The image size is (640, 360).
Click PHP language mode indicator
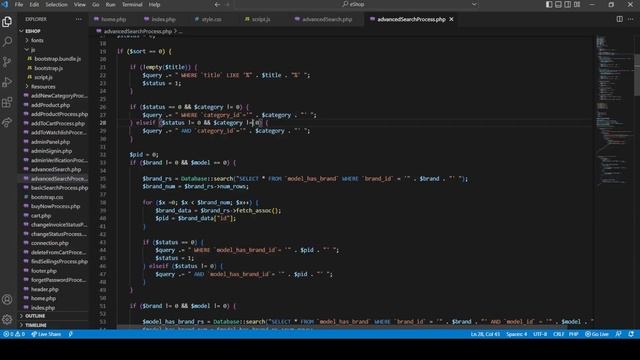(573, 334)
